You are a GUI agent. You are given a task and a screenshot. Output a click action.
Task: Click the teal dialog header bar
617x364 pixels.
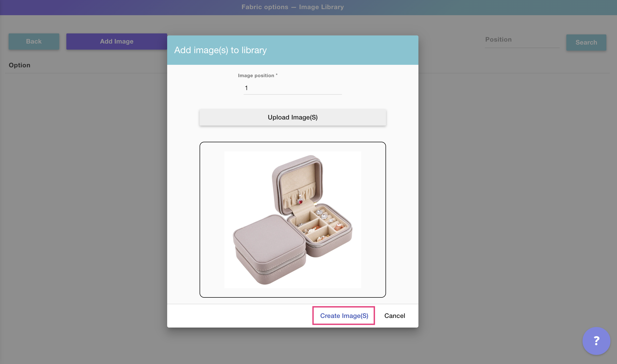point(355,50)
